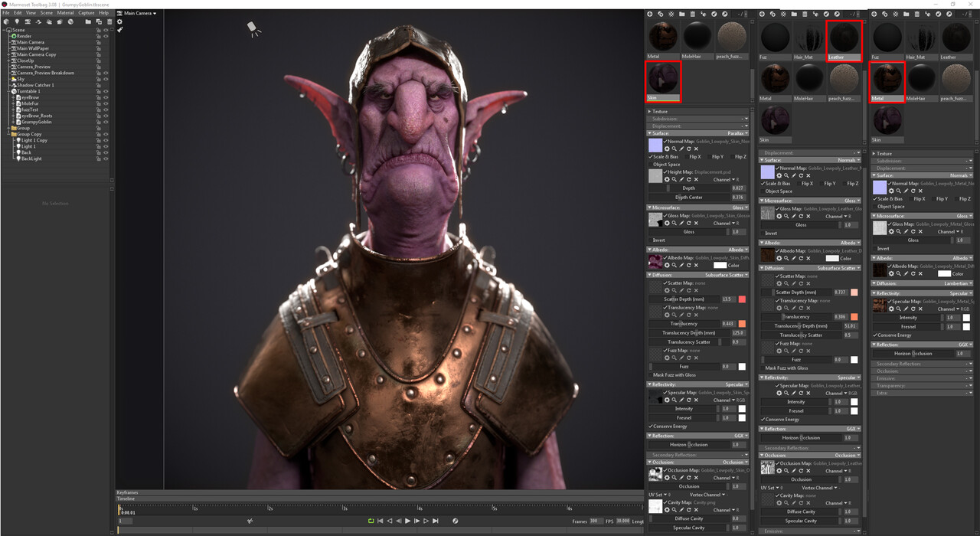Click the add material icon in first material panel
Viewport: 980px width, 536px height.
click(650, 14)
